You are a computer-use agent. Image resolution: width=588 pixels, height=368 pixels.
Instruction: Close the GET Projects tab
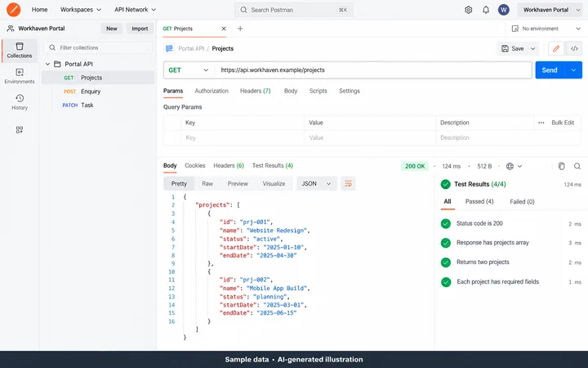click(224, 29)
